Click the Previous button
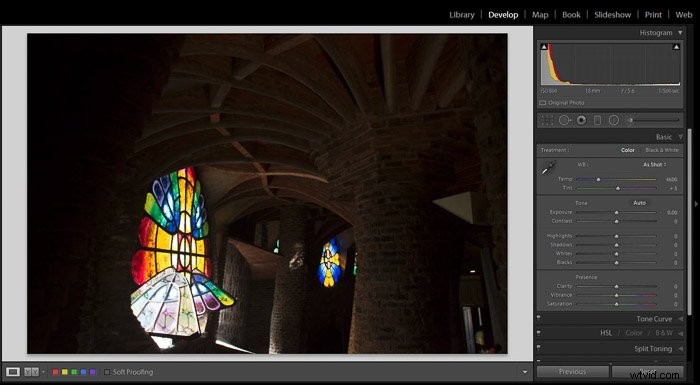 tap(573, 372)
